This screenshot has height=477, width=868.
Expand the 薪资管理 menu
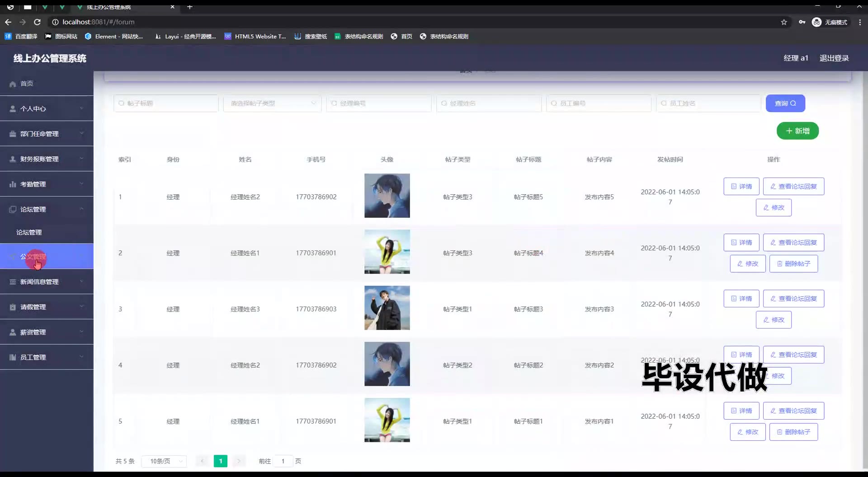[47, 332]
